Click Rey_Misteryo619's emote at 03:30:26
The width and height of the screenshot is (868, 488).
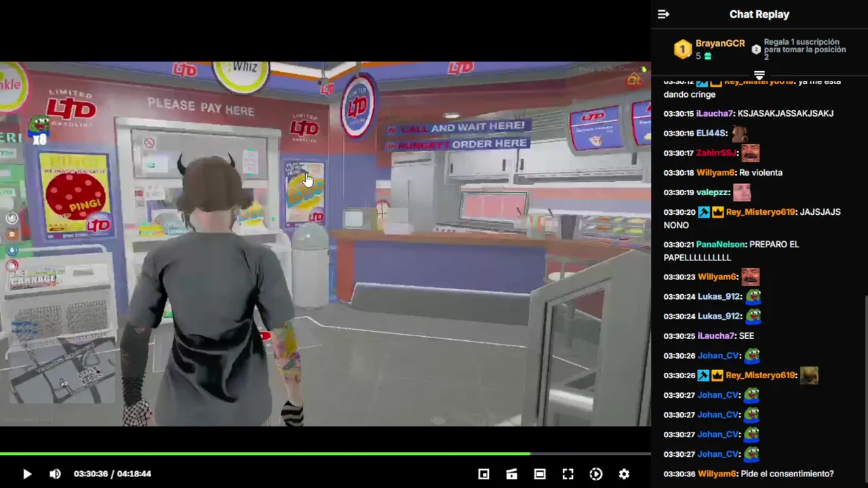click(x=809, y=375)
